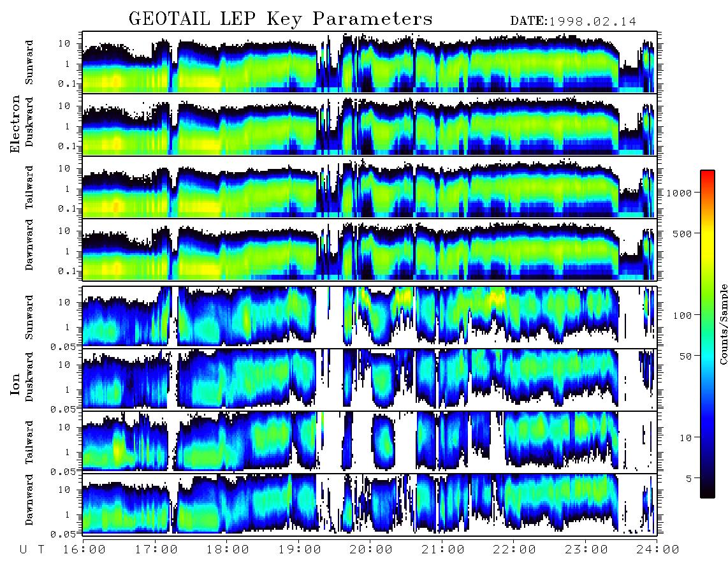Click the 10 colorbar tick value
The height and width of the screenshot is (561, 728).
pyautogui.click(x=685, y=437)
